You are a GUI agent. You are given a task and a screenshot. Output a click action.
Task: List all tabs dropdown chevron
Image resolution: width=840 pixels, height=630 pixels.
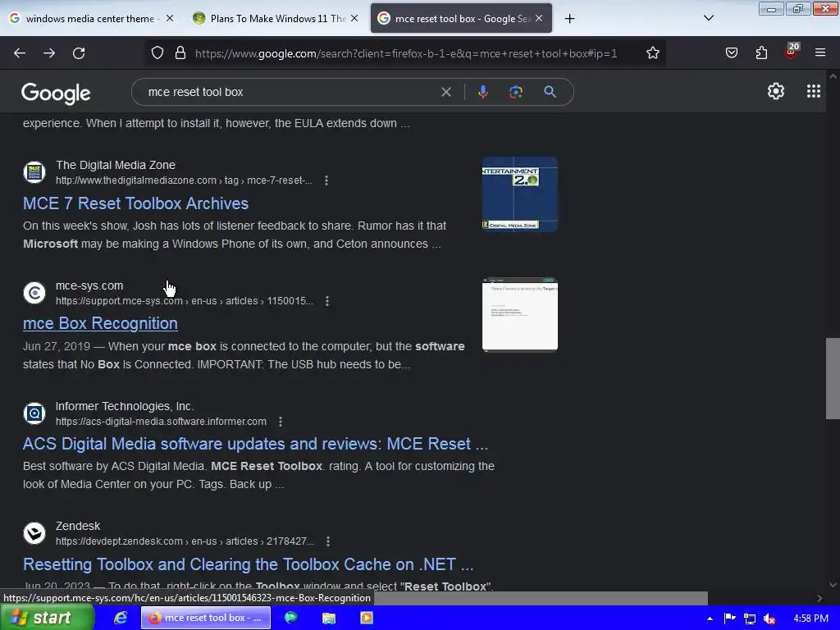click(708, 18)
